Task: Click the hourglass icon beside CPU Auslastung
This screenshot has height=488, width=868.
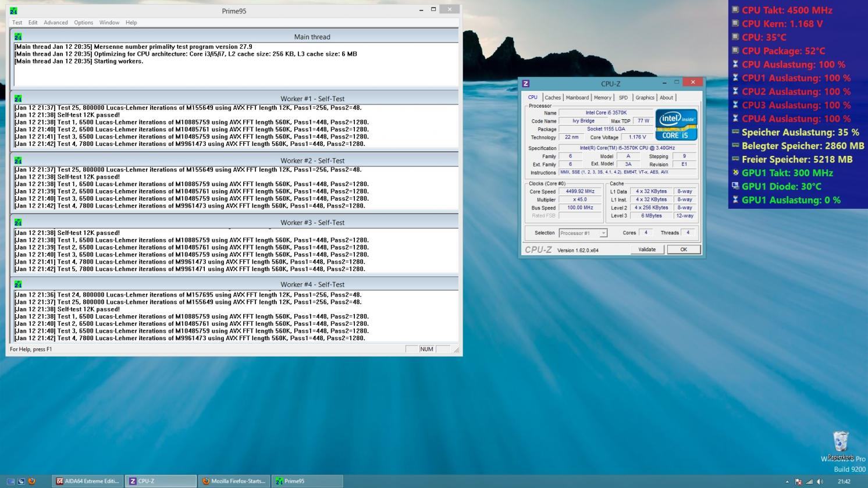Action: [735, 64]
